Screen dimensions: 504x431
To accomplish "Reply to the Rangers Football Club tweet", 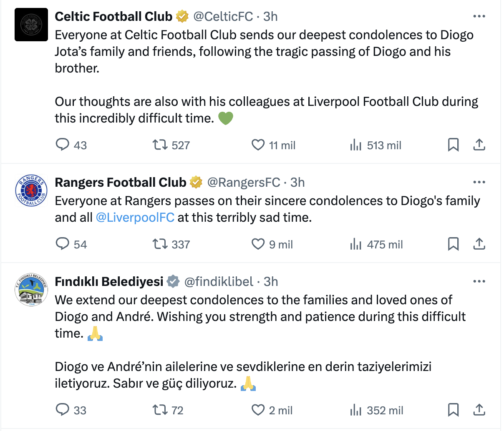I will 63,244.
